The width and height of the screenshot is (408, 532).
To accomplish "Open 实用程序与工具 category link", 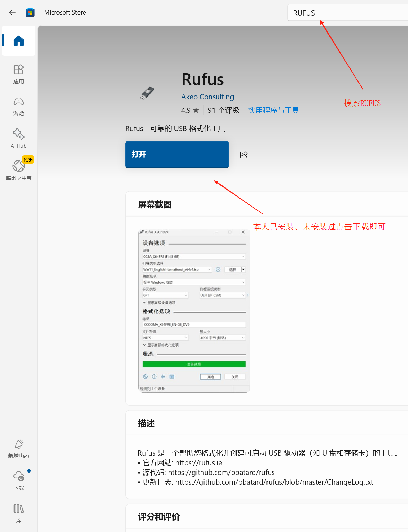I will tap(273, 110).
